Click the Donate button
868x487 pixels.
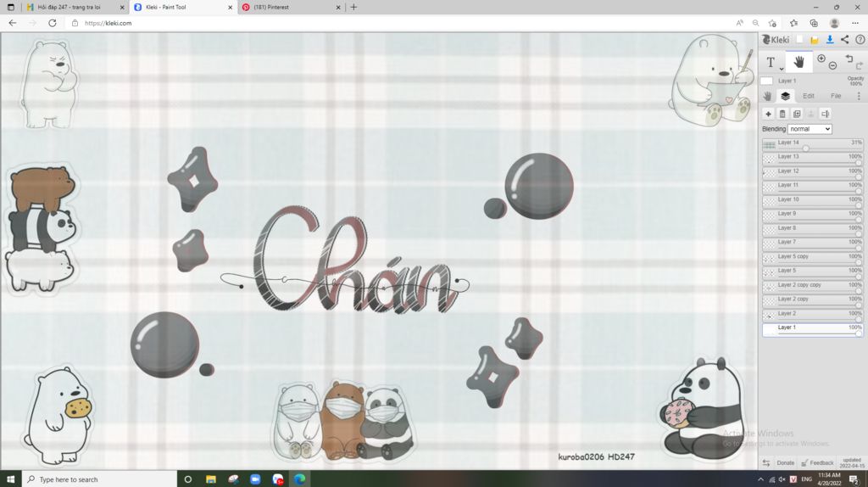785,462
